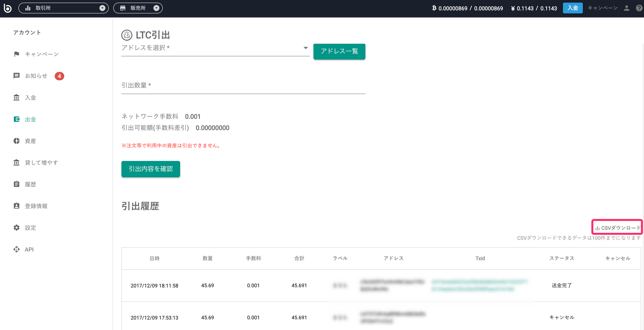Open API in the sidebar
Screen dimensions: 644x330
[29, 249]
